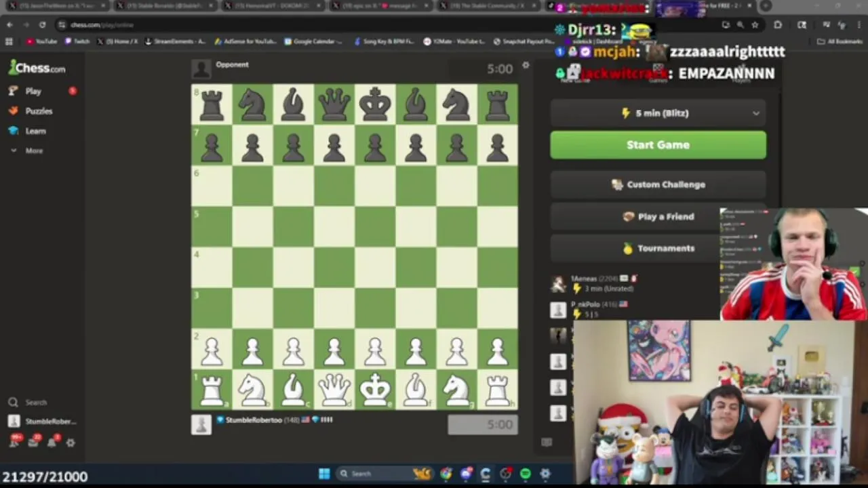
Task: Open the friends icon at sidebar bottom
Action: click(14, 443)
